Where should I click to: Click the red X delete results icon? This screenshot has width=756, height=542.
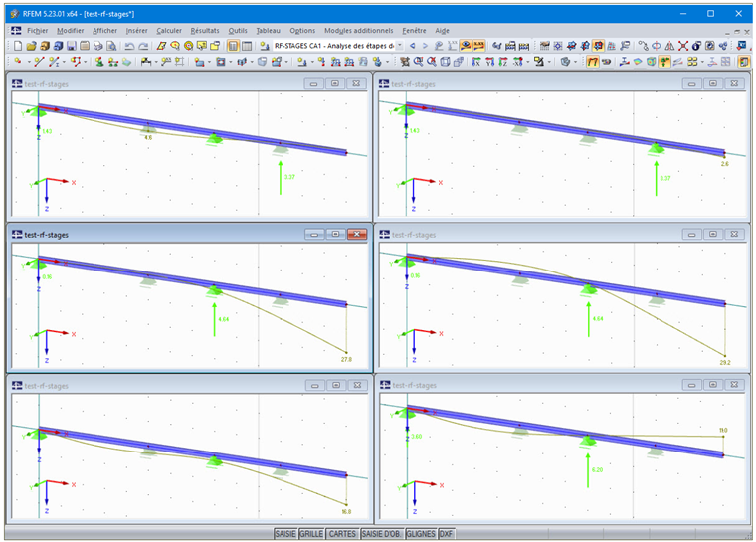[683, 46]
